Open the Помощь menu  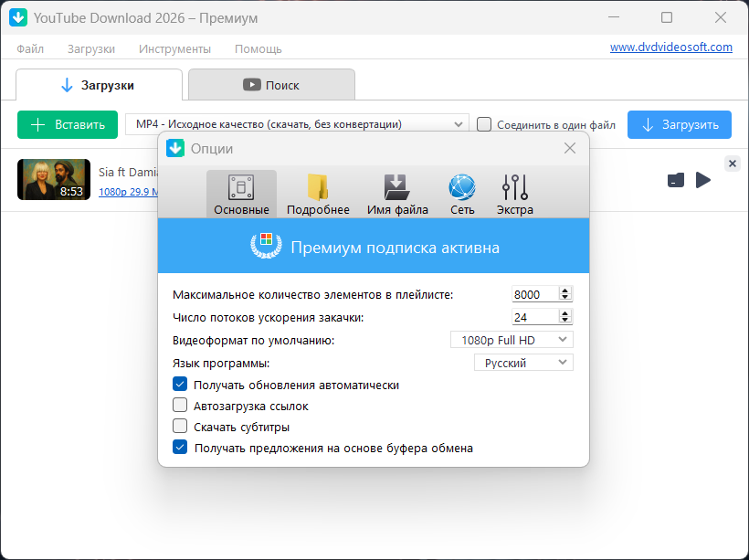click(x=258, y=48)
